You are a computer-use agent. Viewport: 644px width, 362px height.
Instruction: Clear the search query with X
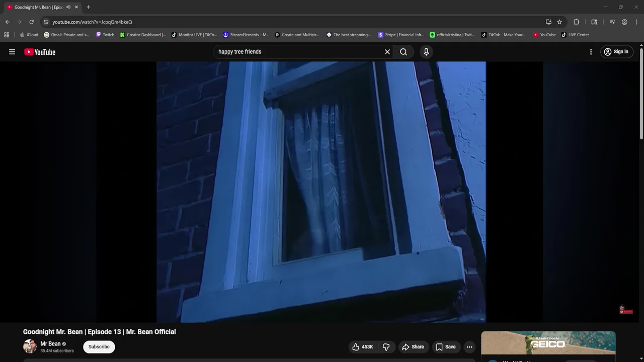click(x=387, y=52)
